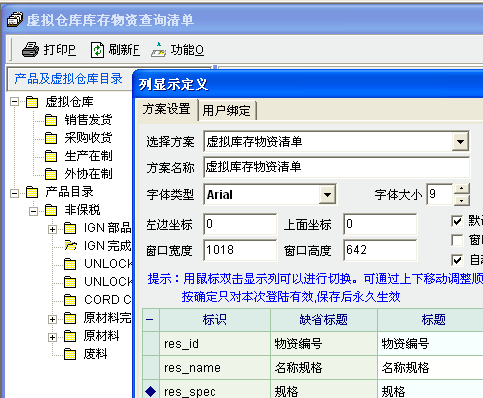Image resolution: width=483 pixels, height=398 pixels.
Task: Collapse the 虚拟仓库 tree node
Action: (x=14, y=101)
